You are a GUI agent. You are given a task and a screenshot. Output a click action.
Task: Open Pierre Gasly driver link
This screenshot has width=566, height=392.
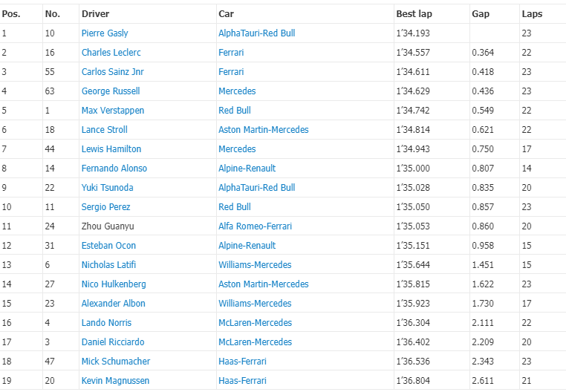[x=105, y=33]
